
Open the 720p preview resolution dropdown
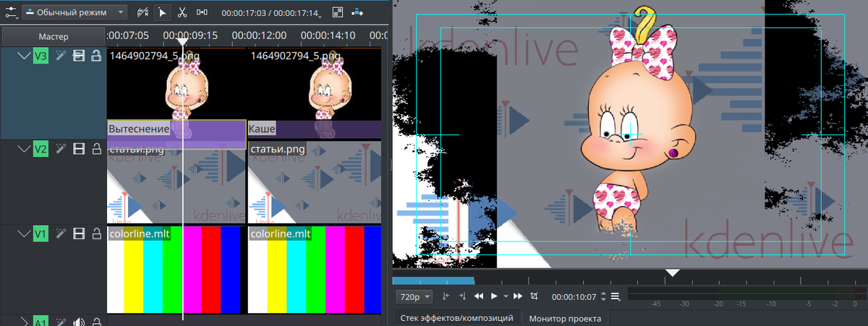click(414, 296)
